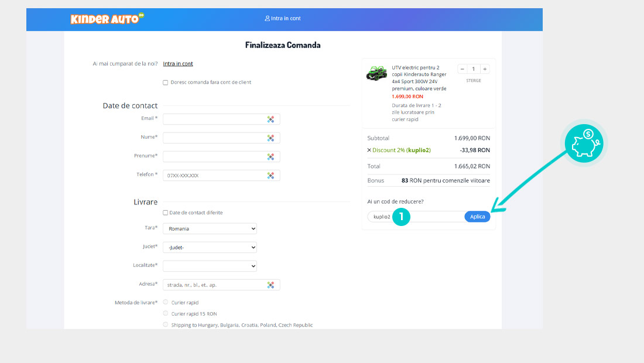644x363 pixels.
Task: Decrease product quantity with minus button
Action: coord(463,69)
